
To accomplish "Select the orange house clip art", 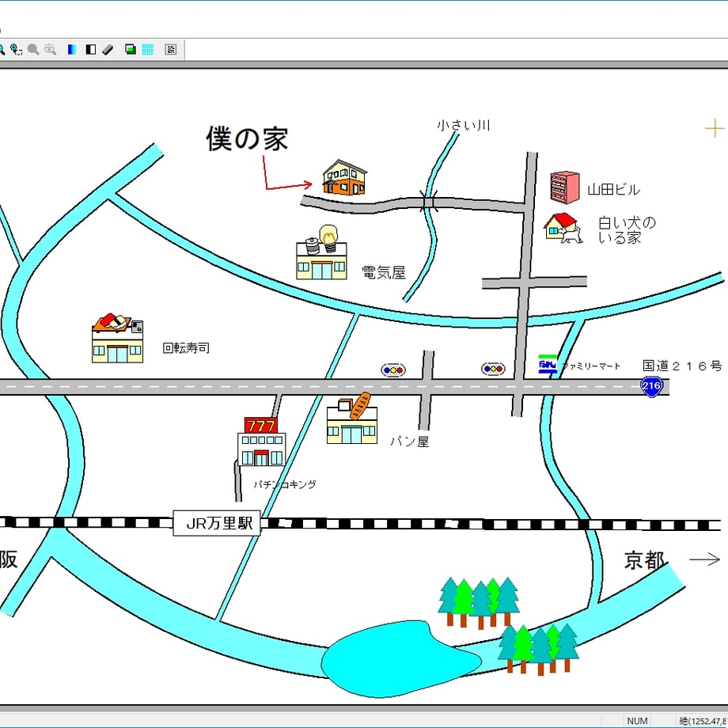I will click(344, 177).
